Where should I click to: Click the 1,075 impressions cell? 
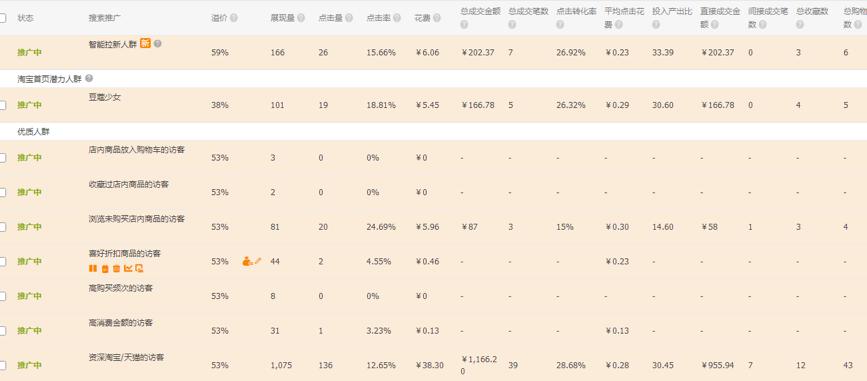pyautogui.click(x=281, y=366)
